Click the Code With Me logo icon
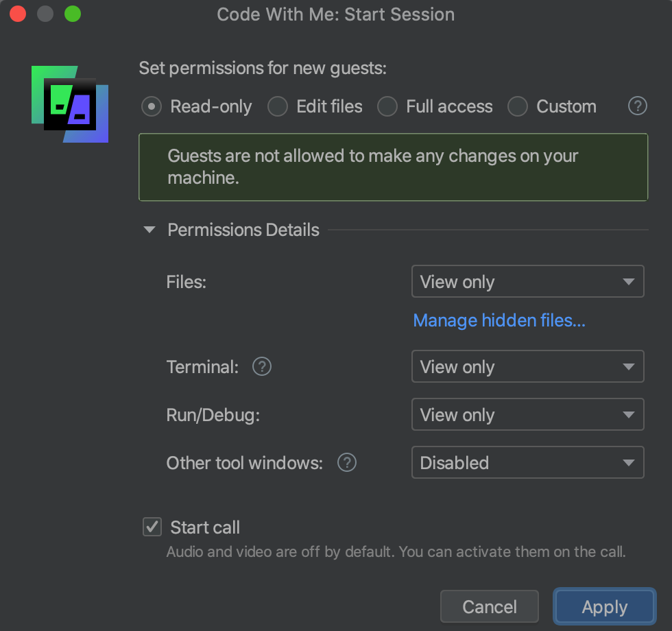Image resolution: width=672 pixels, height=631 pixels. pos(70,104)
